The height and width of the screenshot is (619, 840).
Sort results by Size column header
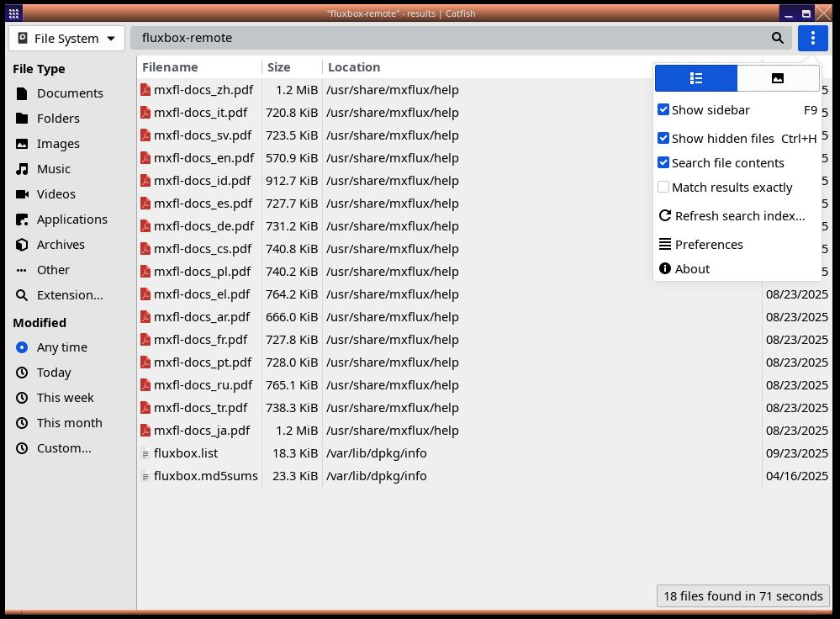click(x=279, y=67)
